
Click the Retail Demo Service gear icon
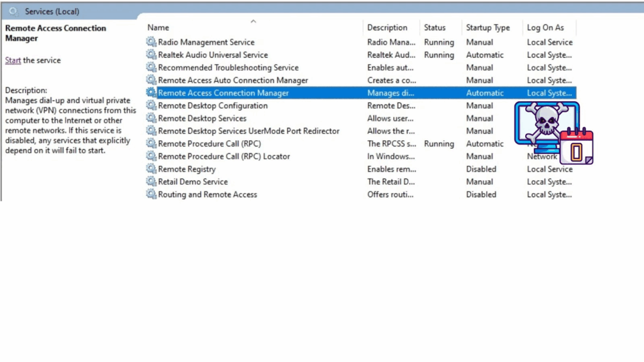point(151,182)
